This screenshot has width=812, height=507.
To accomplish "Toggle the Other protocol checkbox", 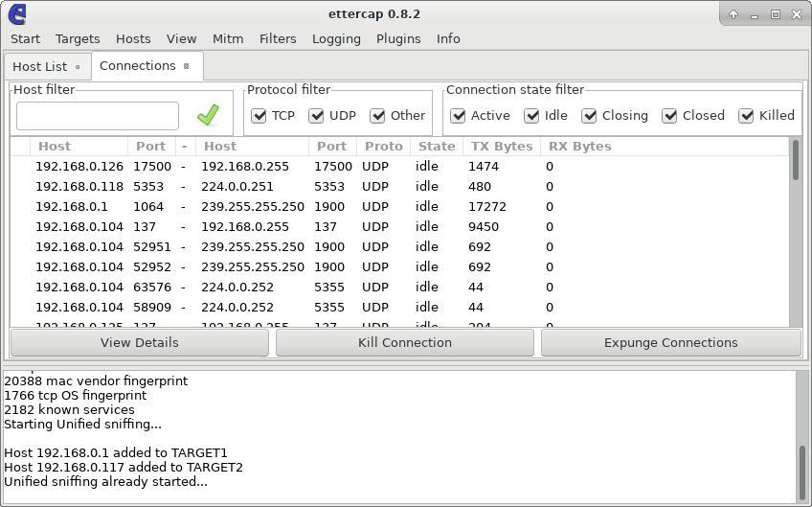I will (377, 116).
